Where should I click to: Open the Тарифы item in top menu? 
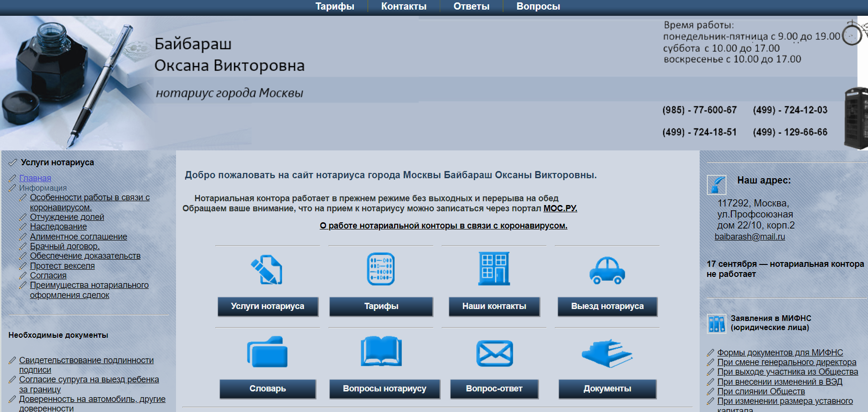click(335, 6)
